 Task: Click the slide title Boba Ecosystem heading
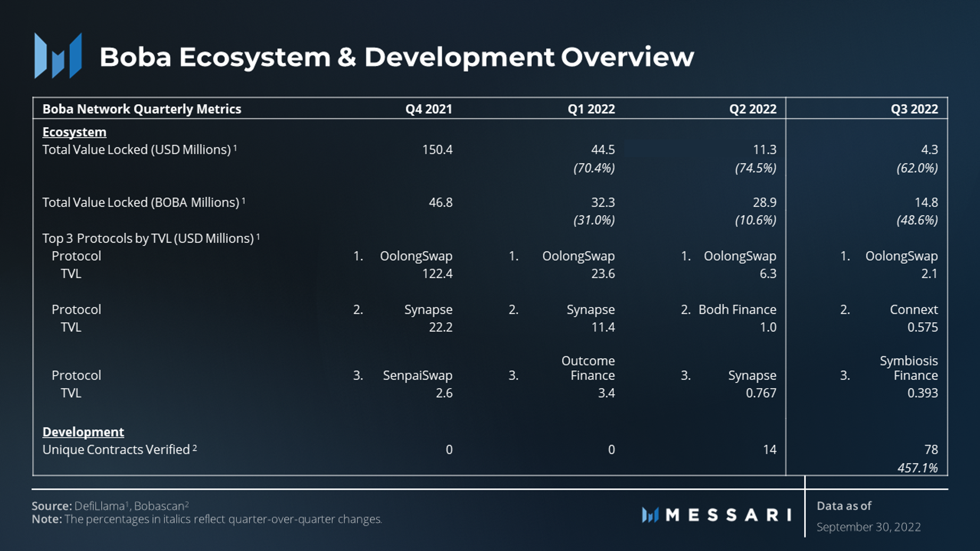tap(396, 57)
